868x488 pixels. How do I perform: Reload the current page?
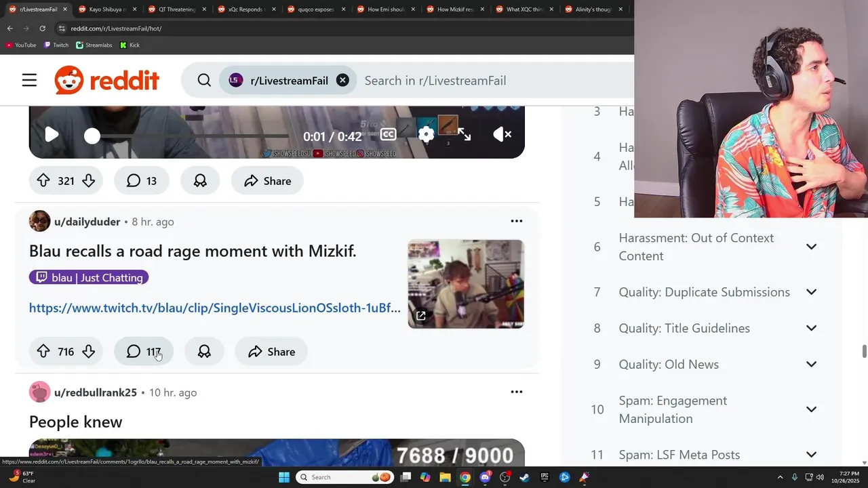click(x=42, y=28)
